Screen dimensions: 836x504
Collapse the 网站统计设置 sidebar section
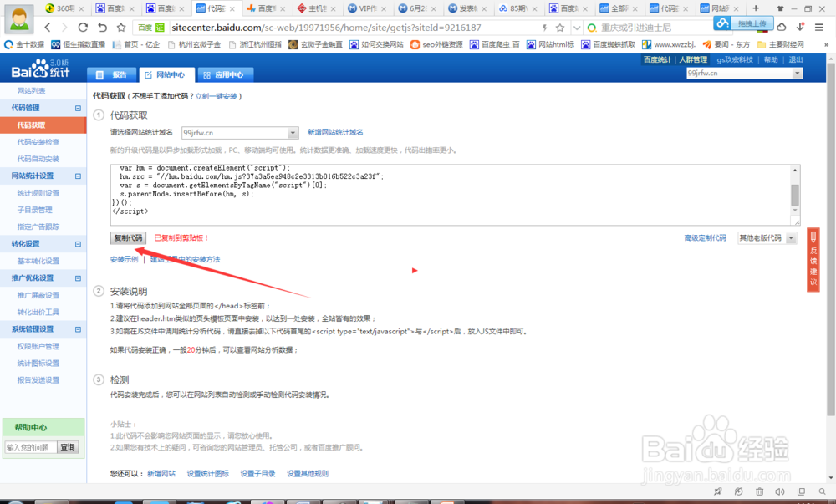(x=78, y=176)
